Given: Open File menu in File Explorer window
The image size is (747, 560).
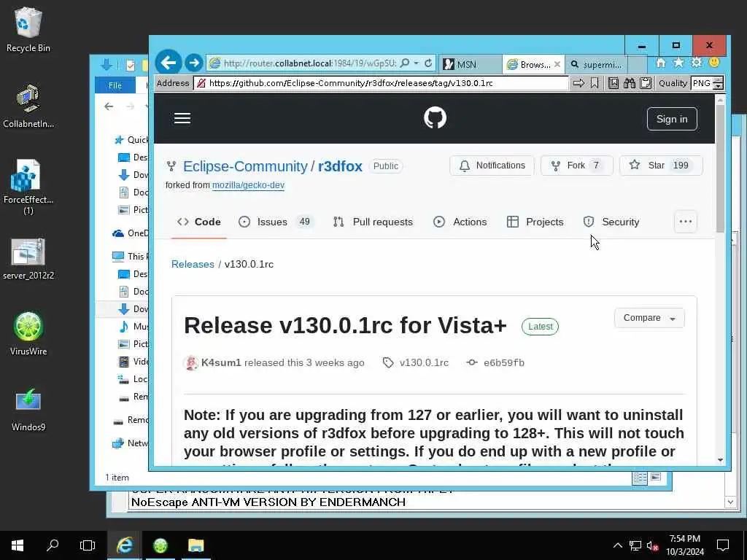Looking at the screenshot, I should coord(115,85).
